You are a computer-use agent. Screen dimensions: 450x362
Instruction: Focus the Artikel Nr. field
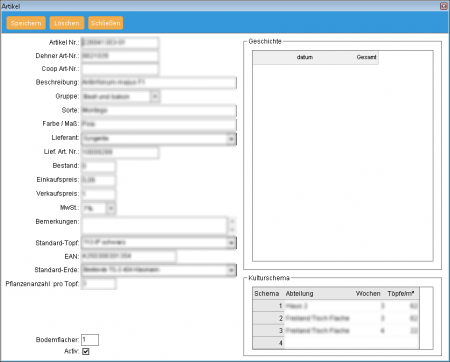pos(120,43)
